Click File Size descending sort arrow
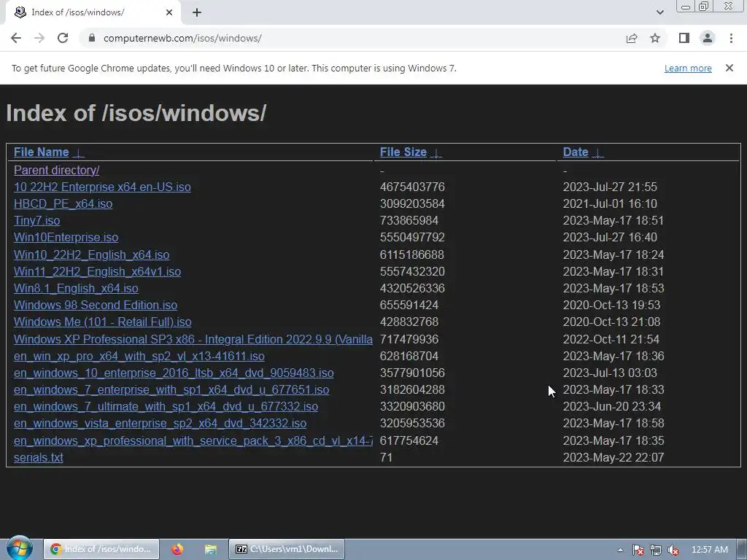 tap(436, 153)
